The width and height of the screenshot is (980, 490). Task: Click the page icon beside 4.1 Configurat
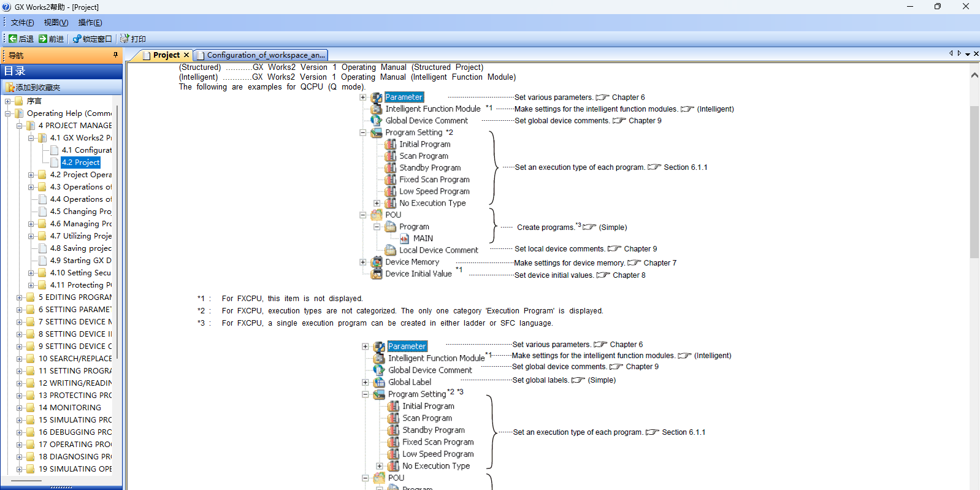pos(55,150)
